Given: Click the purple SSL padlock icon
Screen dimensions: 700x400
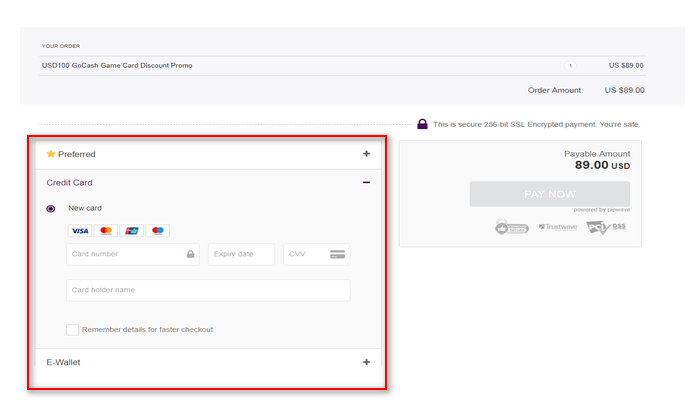Looking at the screenshot, I should 423,124.
